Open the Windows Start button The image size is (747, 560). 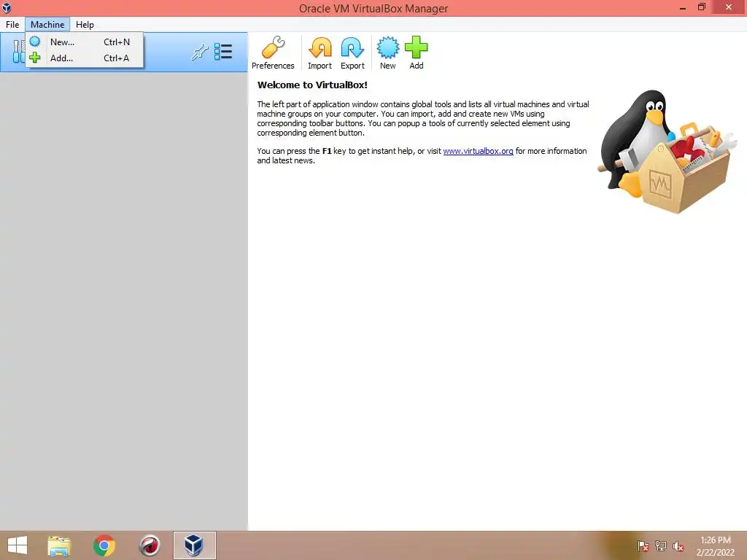pyautogui.click(x=18, y=545)
